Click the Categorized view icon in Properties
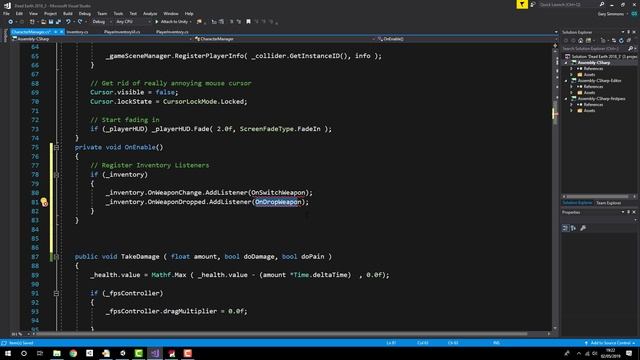Screen dimensions: 640x360 (565, 228)
